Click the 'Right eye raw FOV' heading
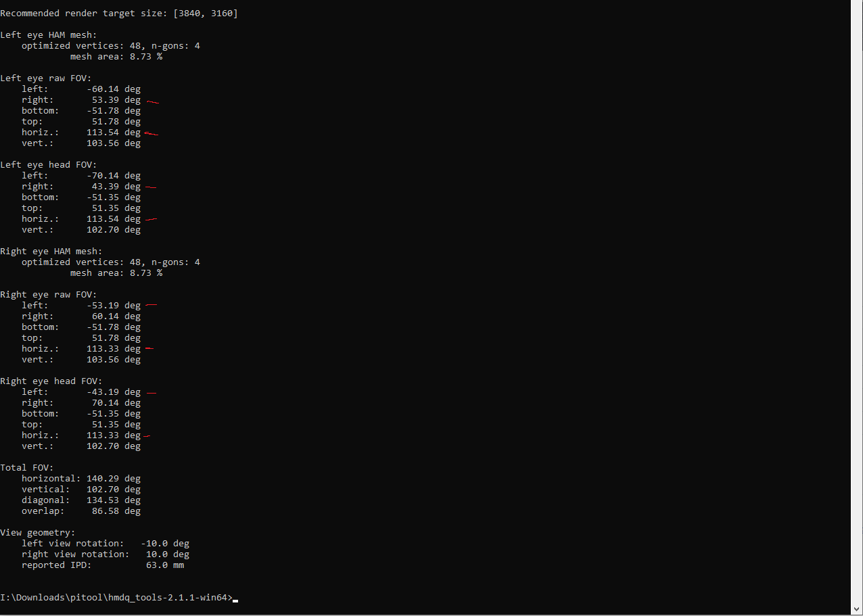The height and width of the screenshot is (616, 863). click(49, 295)
